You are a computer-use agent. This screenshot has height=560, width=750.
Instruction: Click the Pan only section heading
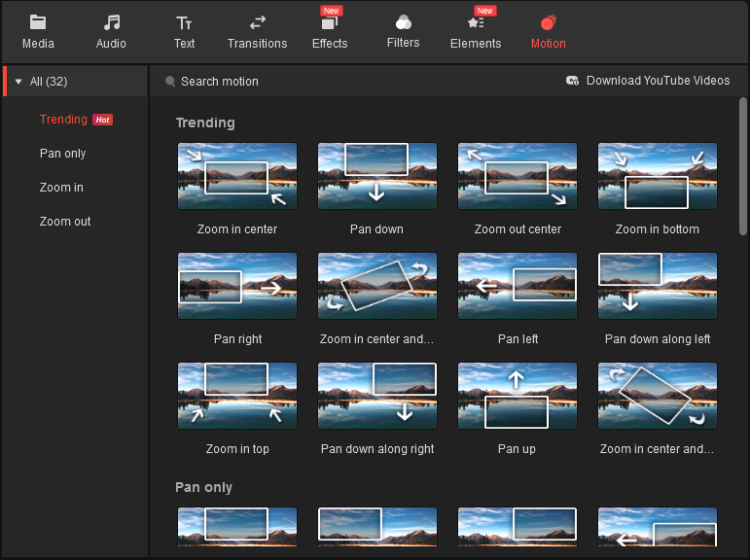click(x=203, y=487)
